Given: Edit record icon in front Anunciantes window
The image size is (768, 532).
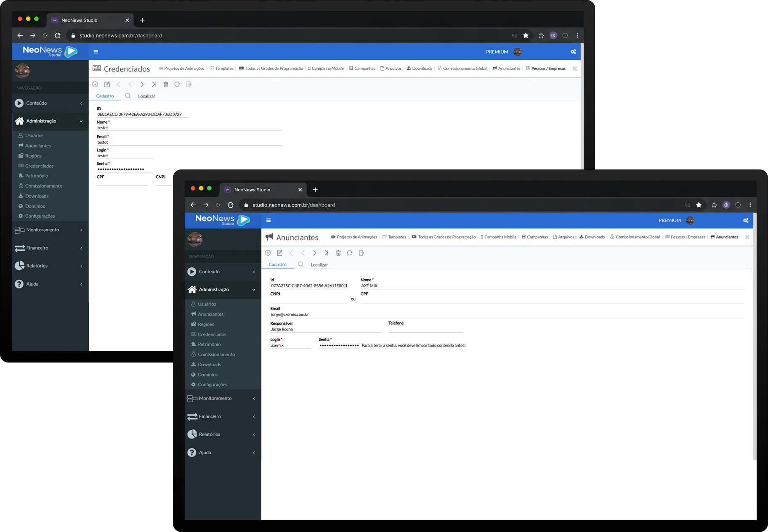Looking at the screenshot, I should 279,253.
